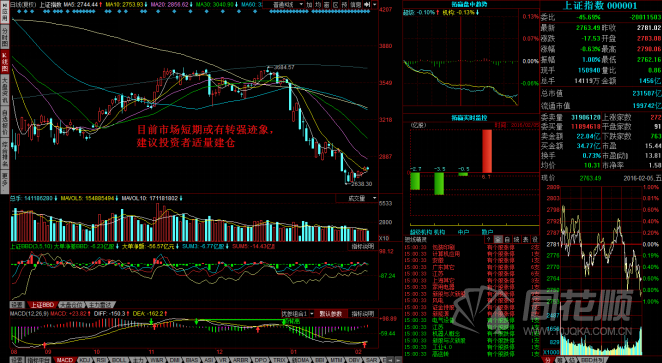662x363 pixels.
Task: Click the 均 moving average toolbar icon
Action: coord(318,5)
